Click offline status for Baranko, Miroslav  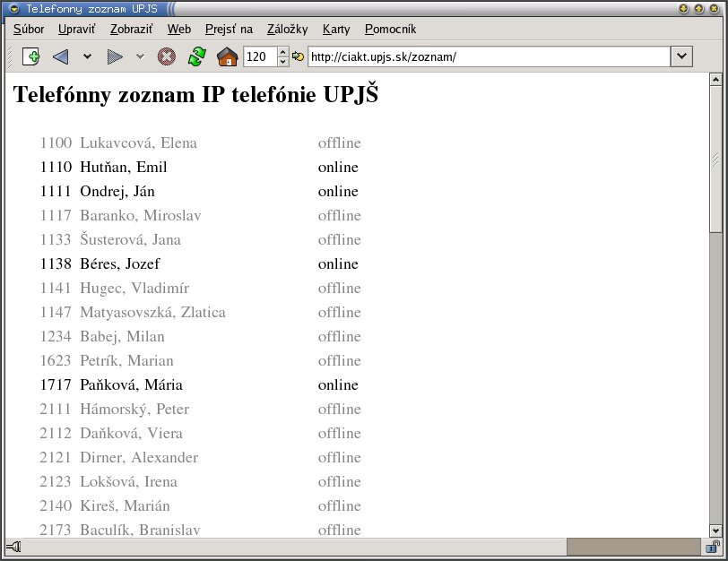click(340, 215)
